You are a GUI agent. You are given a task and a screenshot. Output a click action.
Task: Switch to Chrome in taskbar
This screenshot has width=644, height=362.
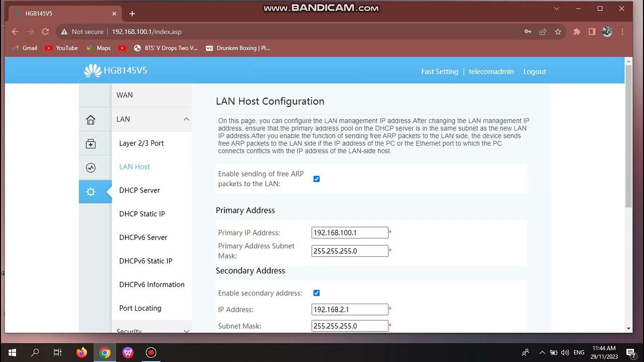[x=105, y=352]
